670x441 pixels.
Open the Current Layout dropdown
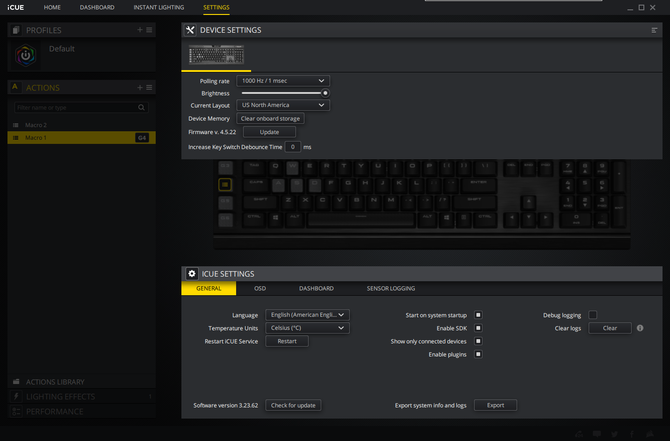283,105
